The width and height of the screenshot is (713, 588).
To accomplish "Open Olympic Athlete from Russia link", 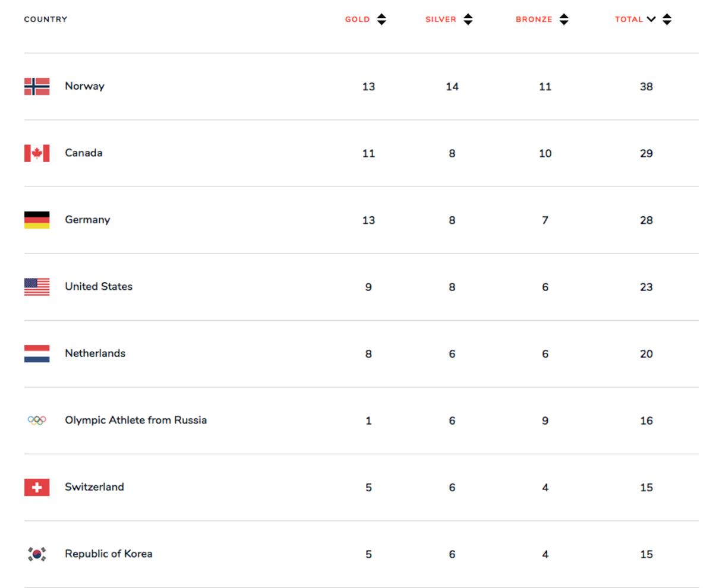I will coord(135,421).
